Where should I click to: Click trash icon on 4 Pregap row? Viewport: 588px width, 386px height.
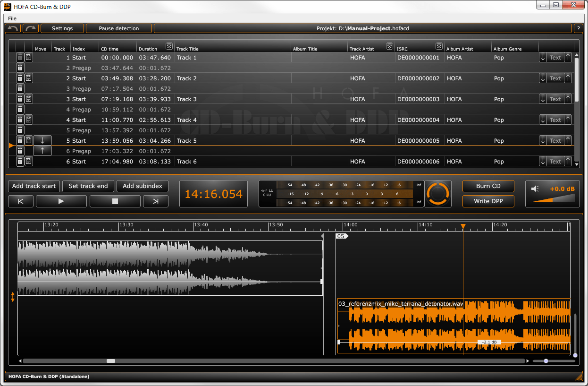click(20, 110)
